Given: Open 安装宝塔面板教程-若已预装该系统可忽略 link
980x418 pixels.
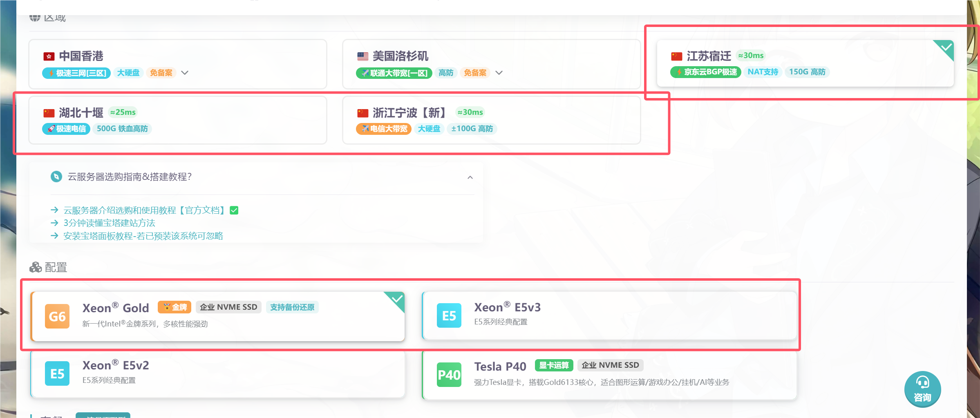Looking at the screenshot, I should pos(143,236).
